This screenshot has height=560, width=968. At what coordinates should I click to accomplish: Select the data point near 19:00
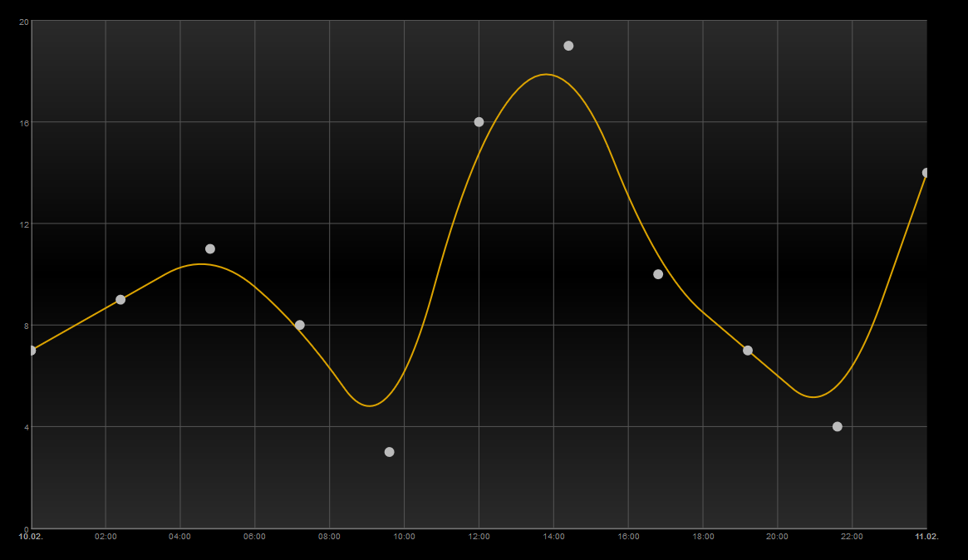pos(748,351)
